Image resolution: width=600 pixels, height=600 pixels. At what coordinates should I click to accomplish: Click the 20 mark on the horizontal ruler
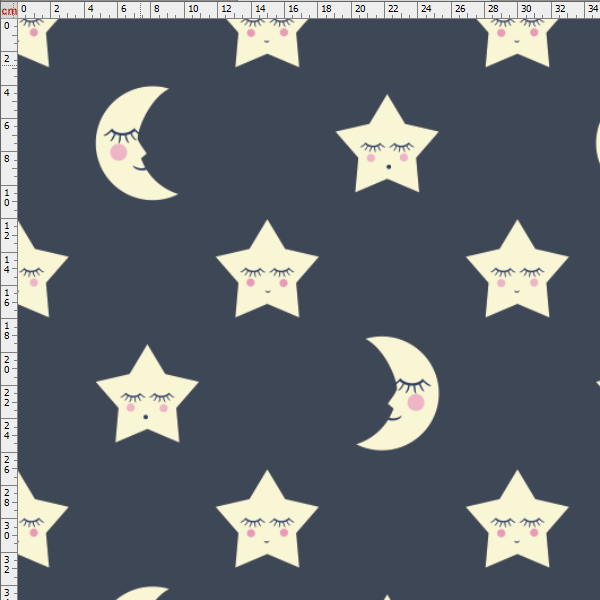pyautogui.click(x=360, y=9)
